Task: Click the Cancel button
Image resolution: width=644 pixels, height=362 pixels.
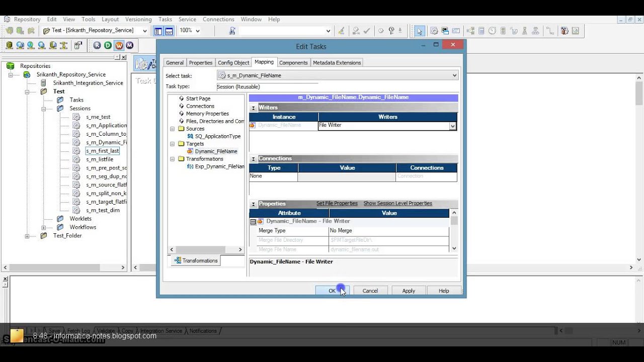Action: [370, 291]
